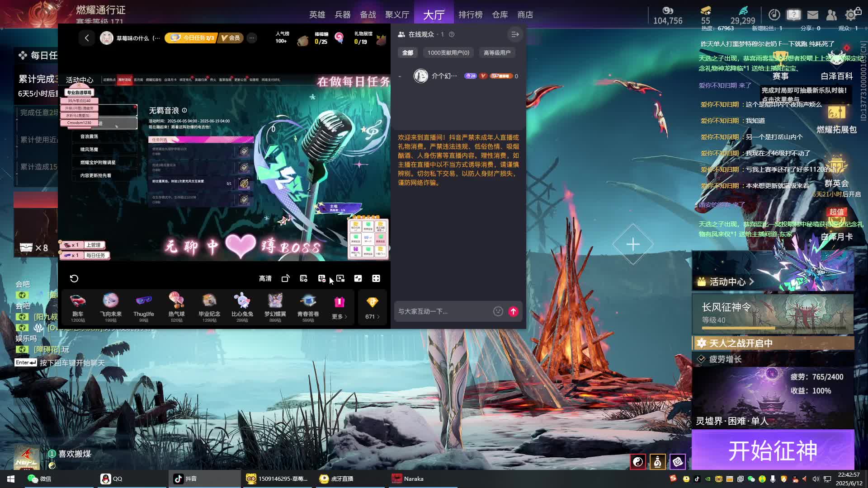Open the 排行榜 leaderboard menu

pos(471,15)
